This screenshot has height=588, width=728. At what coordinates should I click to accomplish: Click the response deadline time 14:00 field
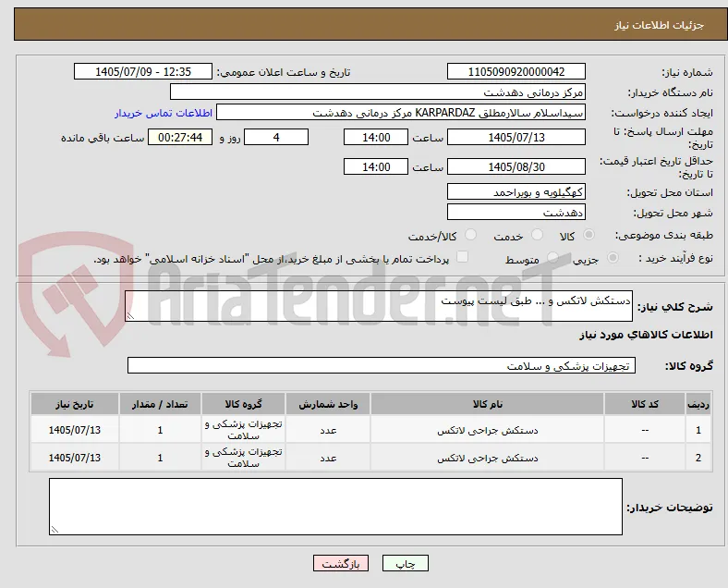[376, 138]
